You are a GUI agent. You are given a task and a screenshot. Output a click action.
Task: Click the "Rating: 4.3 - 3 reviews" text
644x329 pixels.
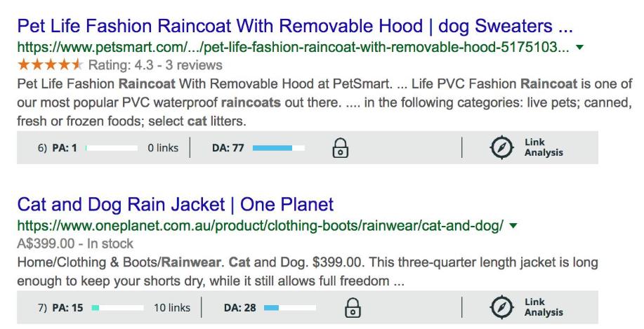[x=156, y=65]
